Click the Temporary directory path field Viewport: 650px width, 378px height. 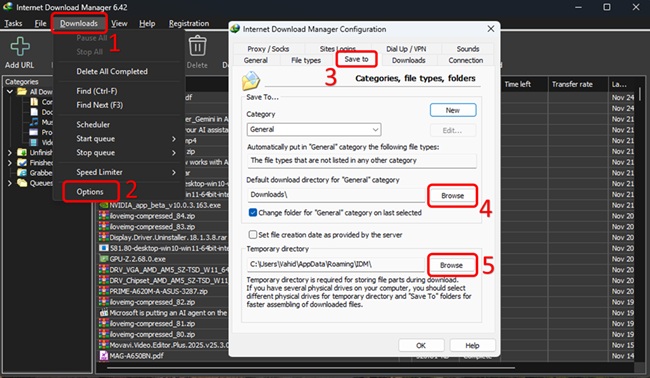[x=336, y=264]
